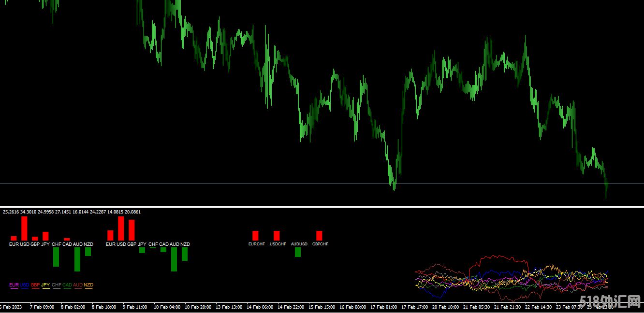Select the USDCHF pair label
This screenshot has height=313, width=644.
click(x=278, y=244)
